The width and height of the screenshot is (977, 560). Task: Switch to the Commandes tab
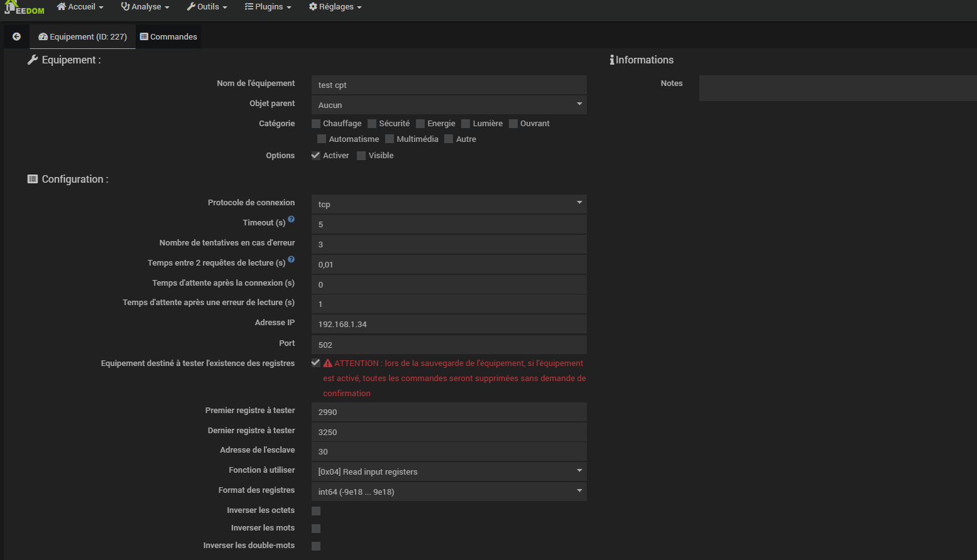pos(168,36)
